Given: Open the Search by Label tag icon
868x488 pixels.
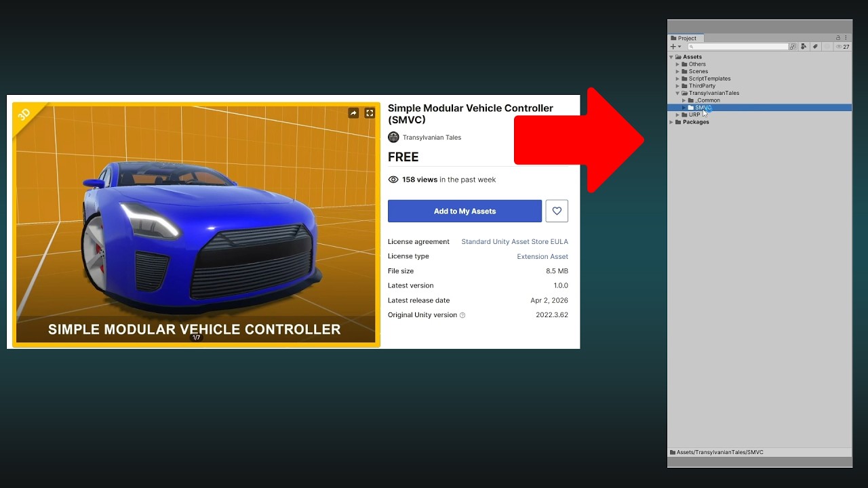Looking at the screenshot, I should (815, 47).
